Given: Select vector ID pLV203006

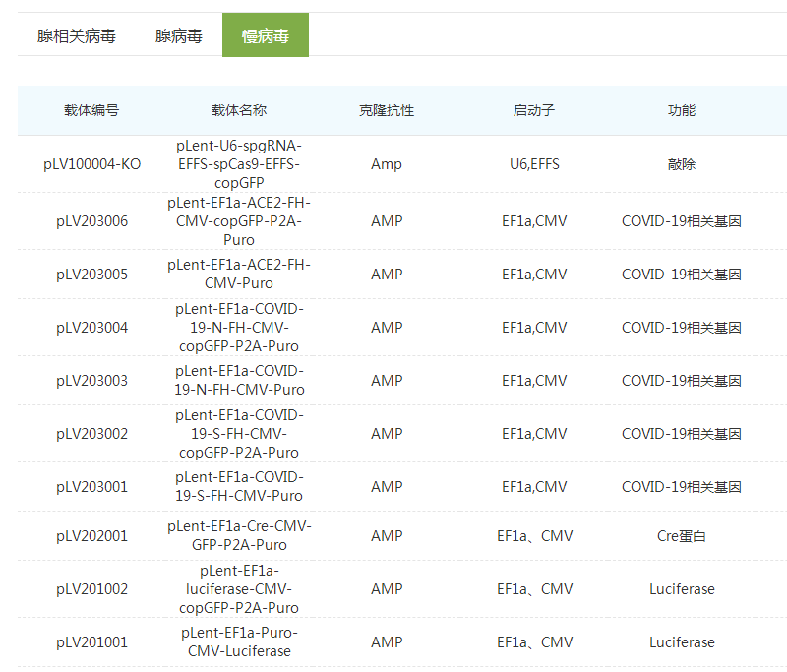Looking at the screenshot, I should coord(91,221).
